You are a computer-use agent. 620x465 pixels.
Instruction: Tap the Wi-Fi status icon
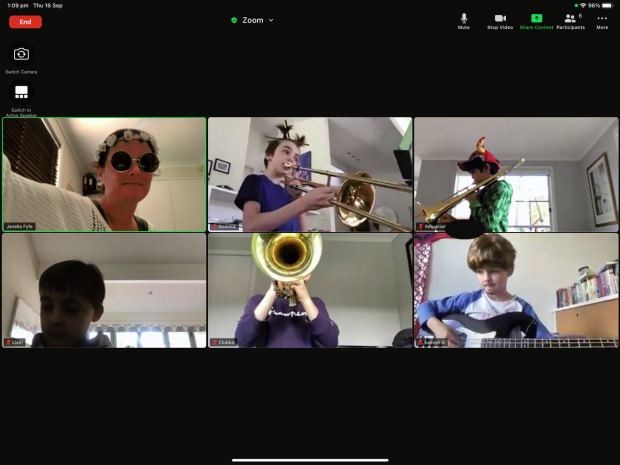583,5
